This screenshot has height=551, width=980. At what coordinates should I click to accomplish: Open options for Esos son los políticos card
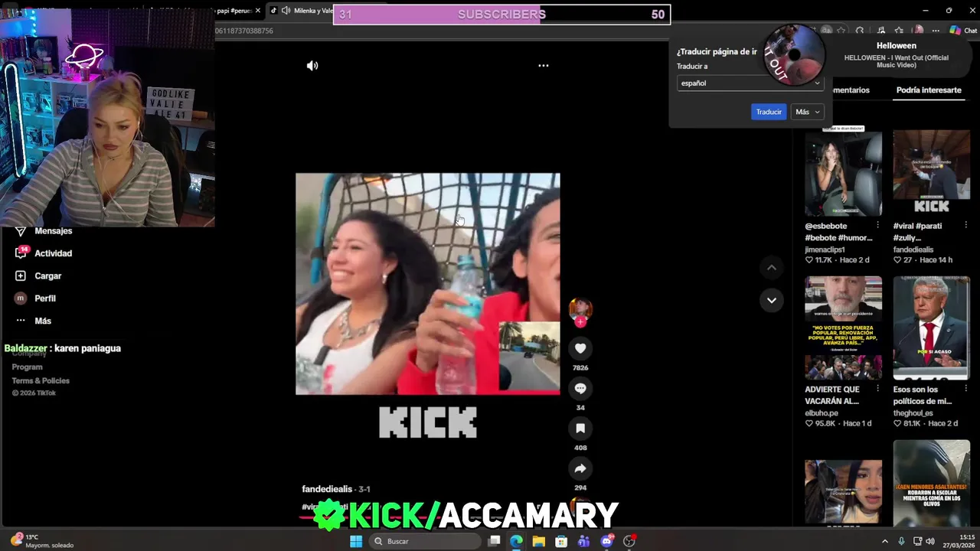(x=965, y=390)
